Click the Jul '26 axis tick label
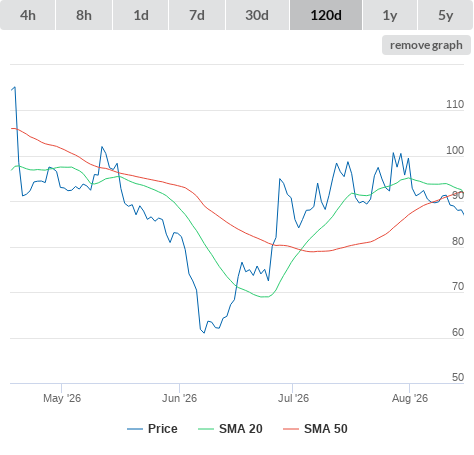 pos(293,398)
